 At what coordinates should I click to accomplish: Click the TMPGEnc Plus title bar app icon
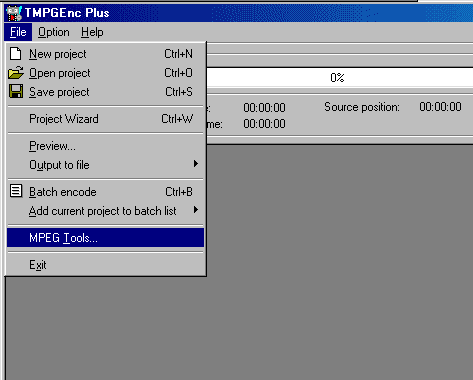(x=14, y=13)
